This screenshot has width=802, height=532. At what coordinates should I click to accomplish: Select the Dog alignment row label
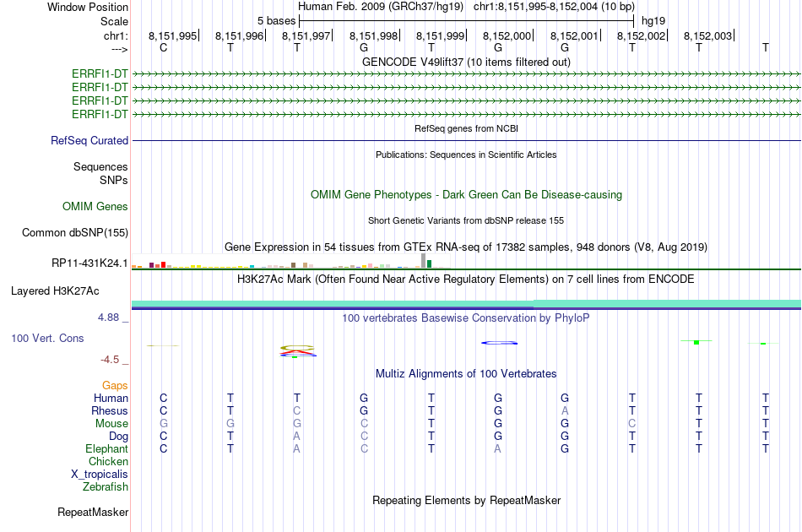(118, 437)
